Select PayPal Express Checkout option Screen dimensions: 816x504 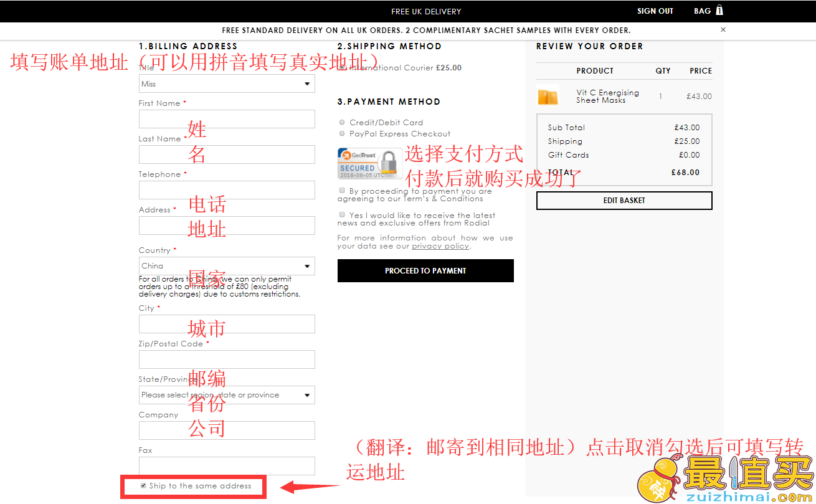(342, 133)
